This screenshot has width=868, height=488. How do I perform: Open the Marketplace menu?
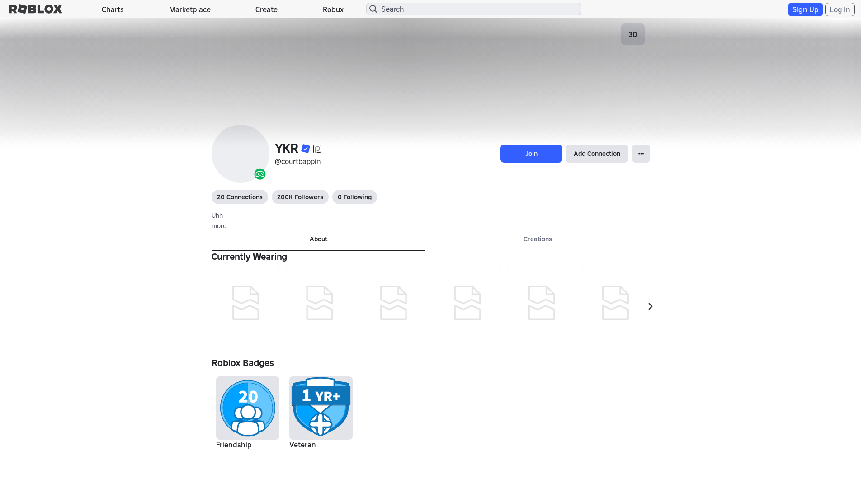190,9
